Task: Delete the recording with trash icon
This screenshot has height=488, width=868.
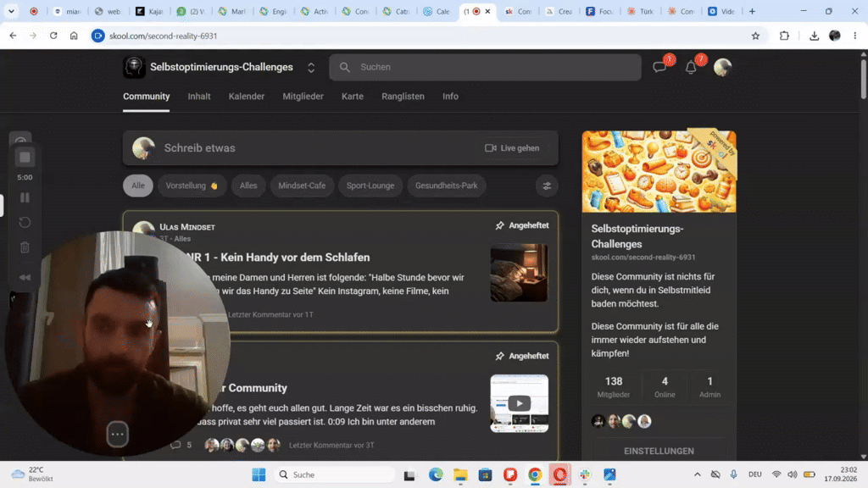Action: (x=25, y=247)
